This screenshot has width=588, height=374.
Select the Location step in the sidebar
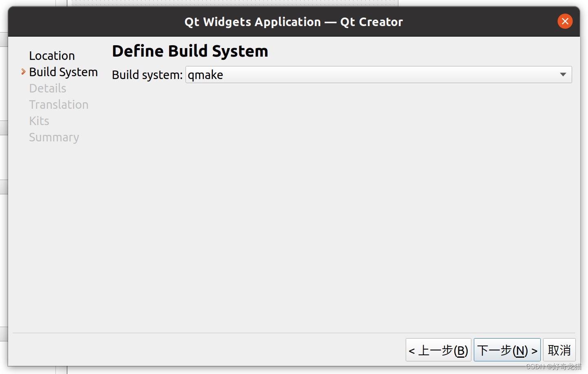click(x=52, y=56)
